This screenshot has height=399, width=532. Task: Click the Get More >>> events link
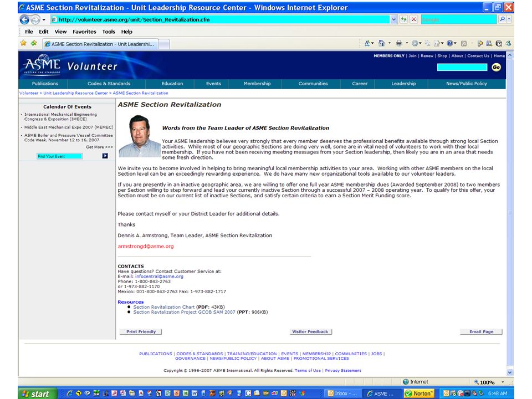(x=99, y=147)
